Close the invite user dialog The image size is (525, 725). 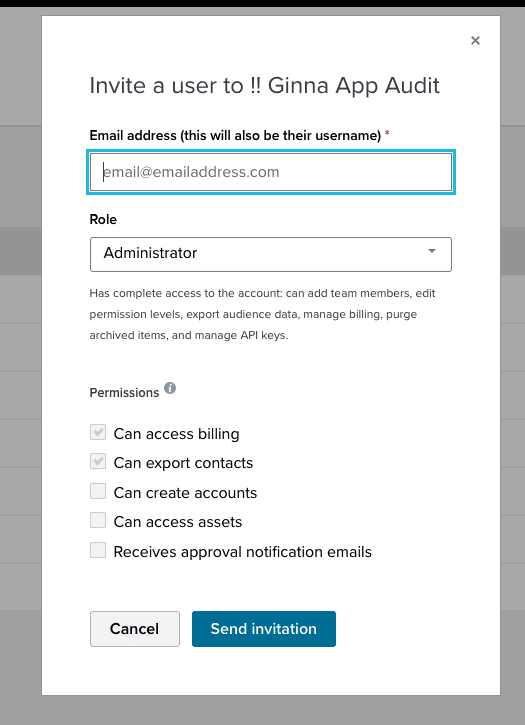coord(475,41)
